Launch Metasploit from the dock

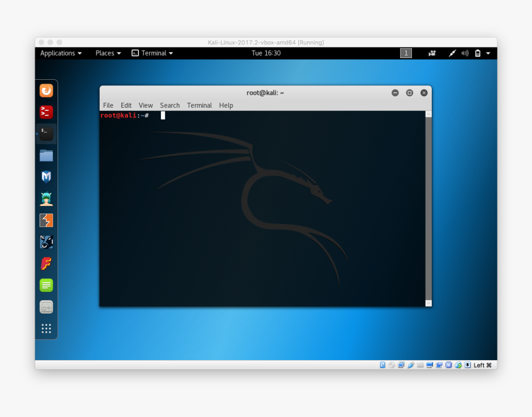[x=46, y=177]
